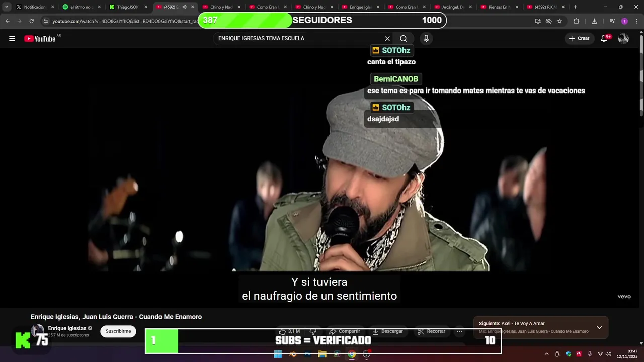The image size is (644, 362).
Task: Open the YouTube account avatar menu
Action: (623, 39)
